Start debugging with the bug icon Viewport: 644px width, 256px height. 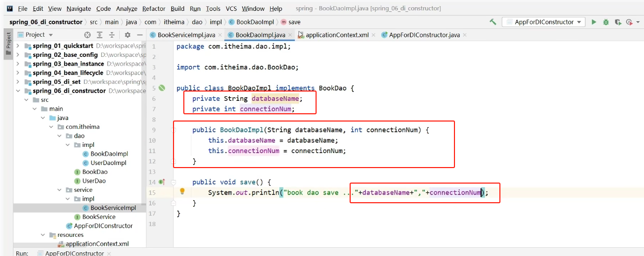pyautogui.click(x=606, y=22)
